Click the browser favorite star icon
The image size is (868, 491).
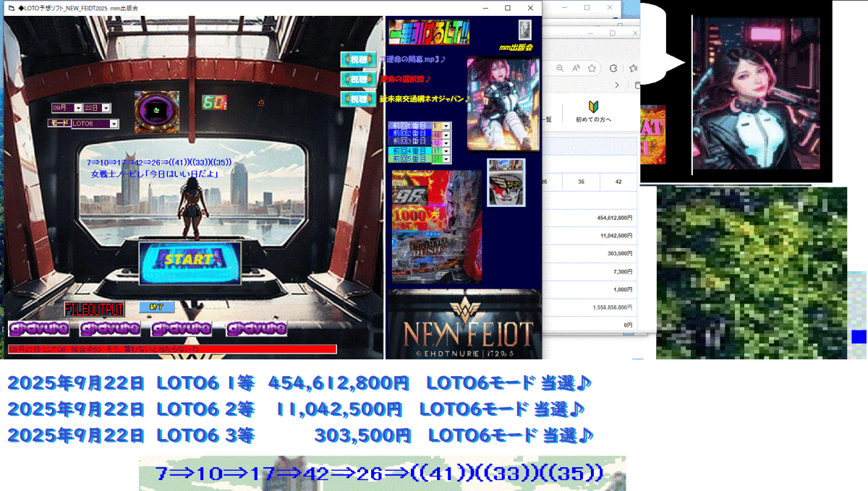pyautogui.click(x=592, y=67)
